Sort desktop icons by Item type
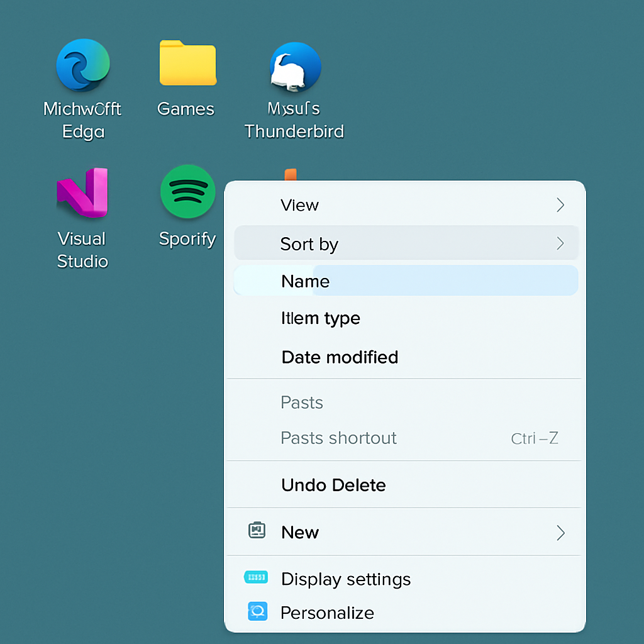Image resolution: width=644 pixels, height=644 pixels. point(405,318)
